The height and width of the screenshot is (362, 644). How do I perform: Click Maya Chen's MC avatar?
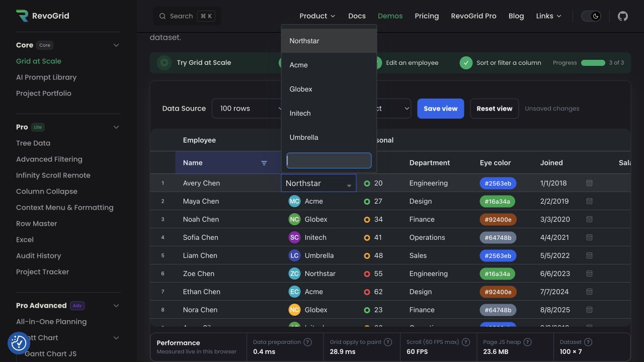click(294, 201)
